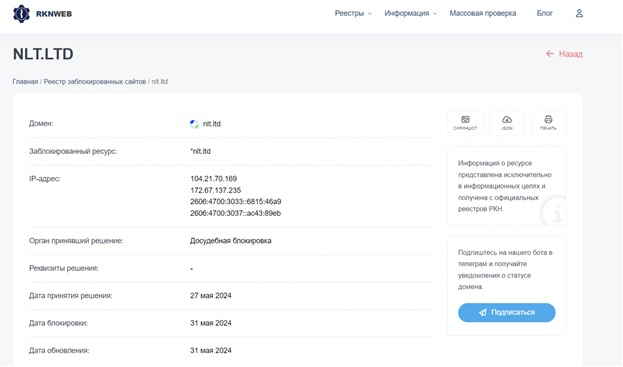This screenshot has height=367, width=623.
Task: Click the RKNWEB logo icon
Action: [21, 14]
